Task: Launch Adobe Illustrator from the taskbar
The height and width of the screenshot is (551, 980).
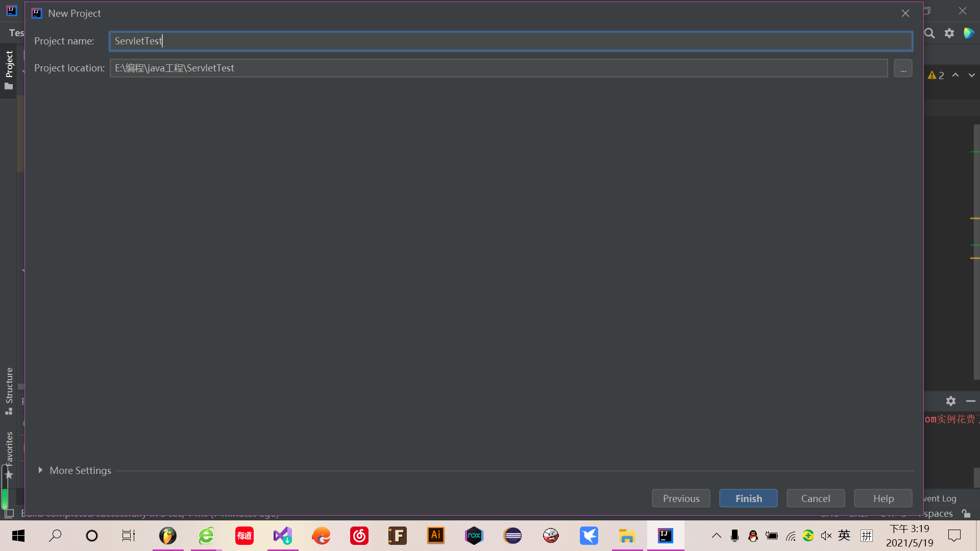Action: [x=435, y=536]
